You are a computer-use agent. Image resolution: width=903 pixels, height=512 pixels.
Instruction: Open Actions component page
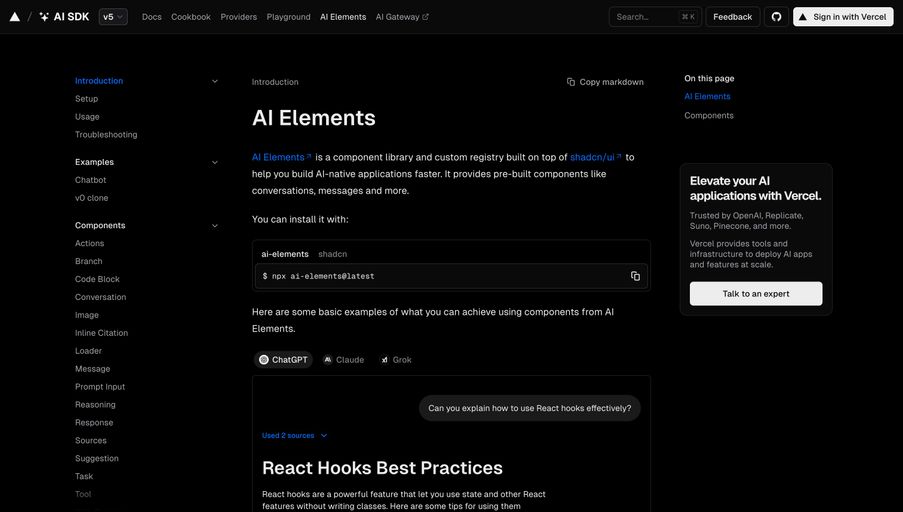click(89, 244)
